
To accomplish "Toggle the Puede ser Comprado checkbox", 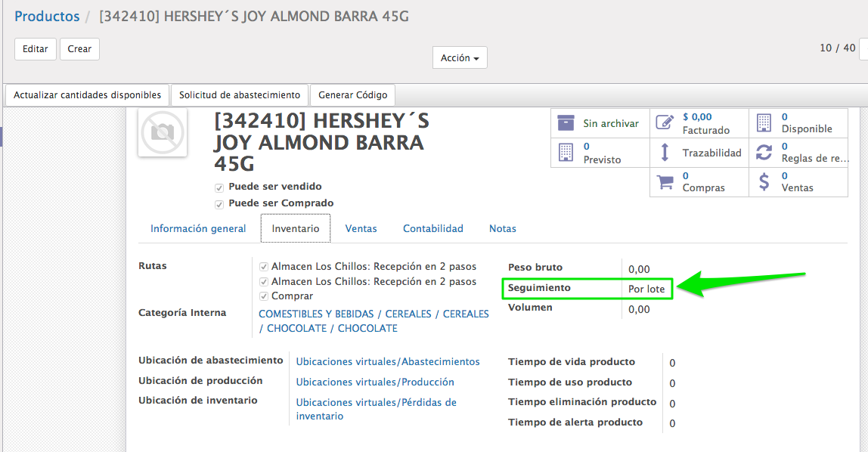I will coord(219,204).
